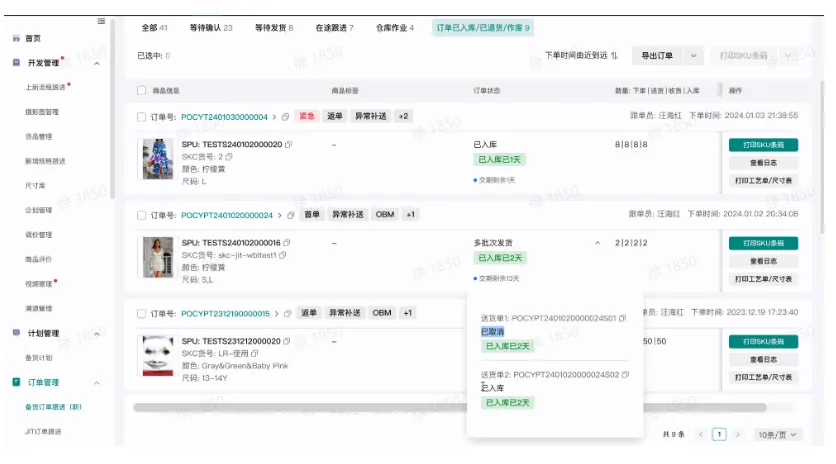Collapse the 开发管理 menu group

pos(97,63)
